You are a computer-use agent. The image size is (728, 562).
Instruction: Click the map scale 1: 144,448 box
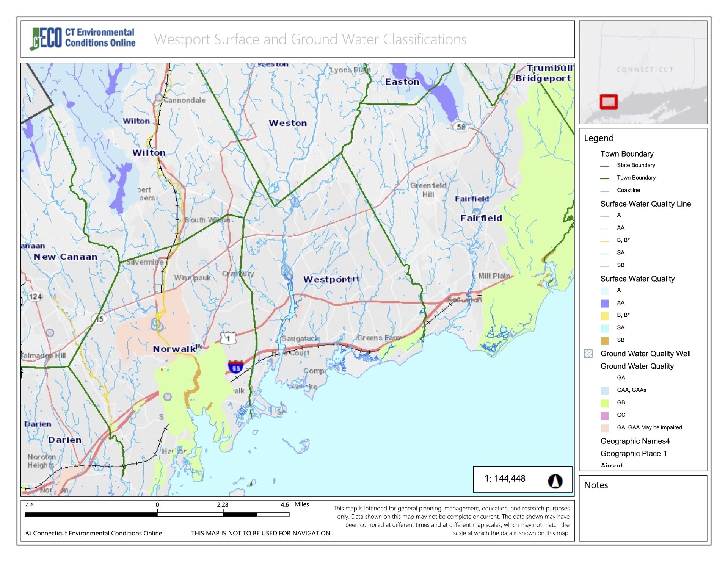[x=522, y=479]
